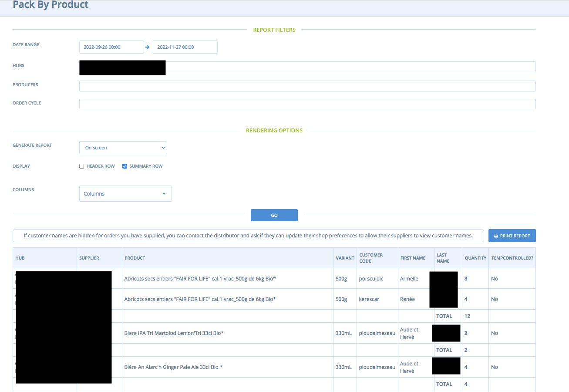Disable the Summary Row checkbox
The image size is (569, 392).
pyautogui.click(x=125, y=166)
